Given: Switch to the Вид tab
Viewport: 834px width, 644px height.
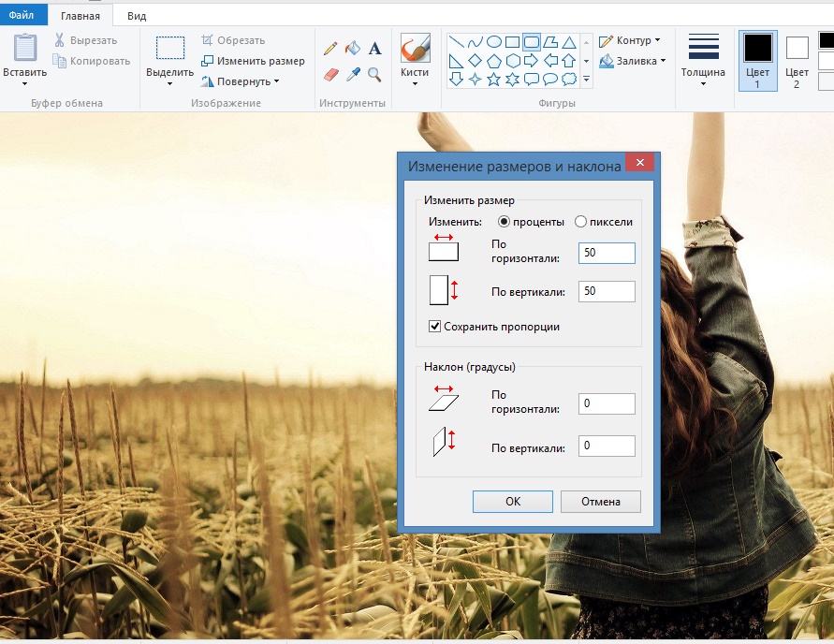Looking at the screenshot, I should [137, 16].
